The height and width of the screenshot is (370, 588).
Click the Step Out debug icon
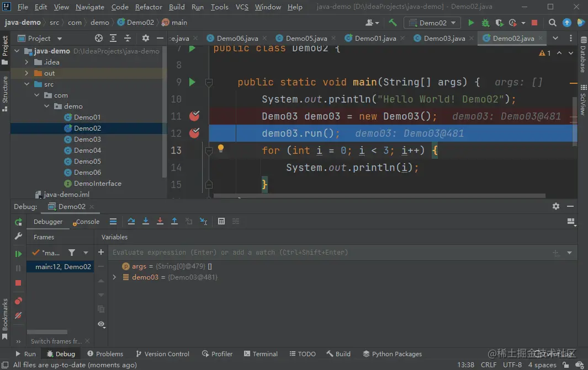(174, 221)
